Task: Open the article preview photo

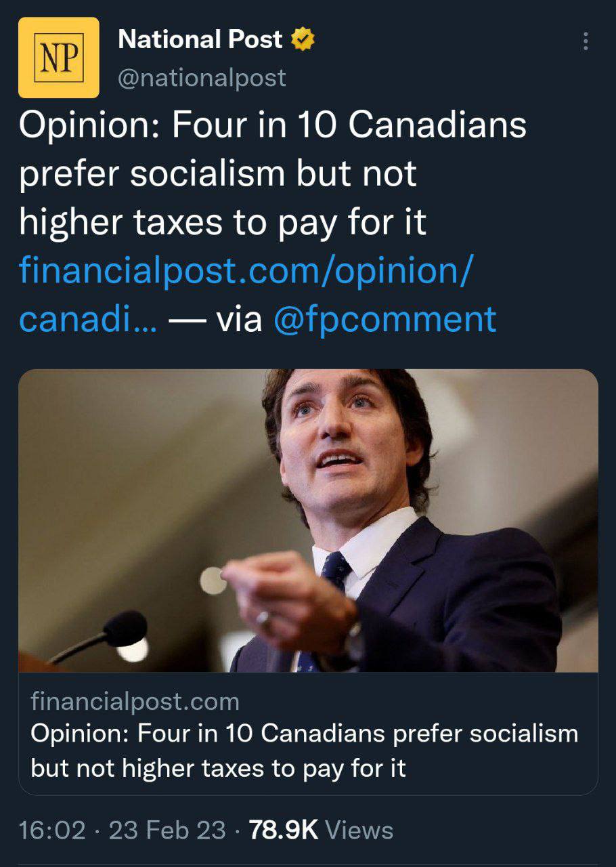Action: pos(308,520)
